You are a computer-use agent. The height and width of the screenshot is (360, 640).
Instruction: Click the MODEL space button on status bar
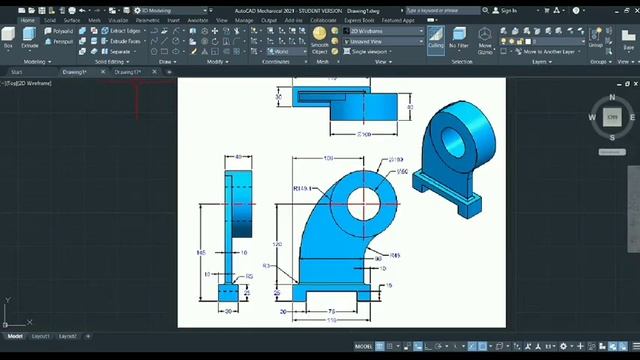363,347
